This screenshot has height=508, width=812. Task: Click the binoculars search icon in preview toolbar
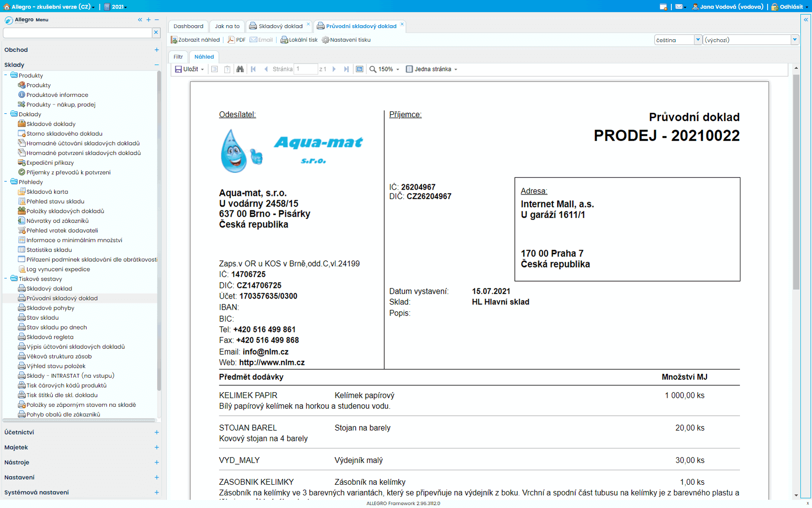coord(240,69)
